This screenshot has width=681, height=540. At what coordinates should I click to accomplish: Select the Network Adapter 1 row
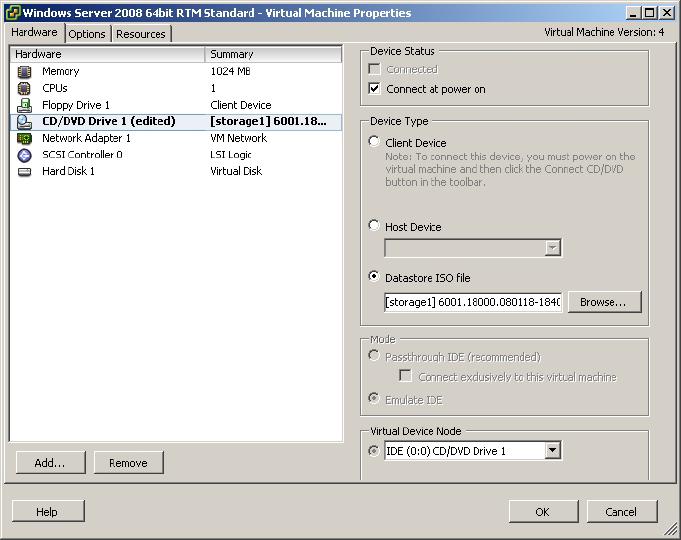click(175, 139)
